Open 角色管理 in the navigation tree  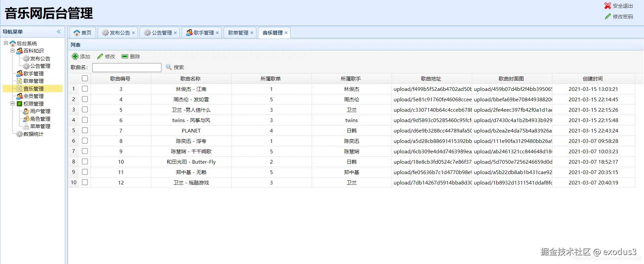point(40,119)
